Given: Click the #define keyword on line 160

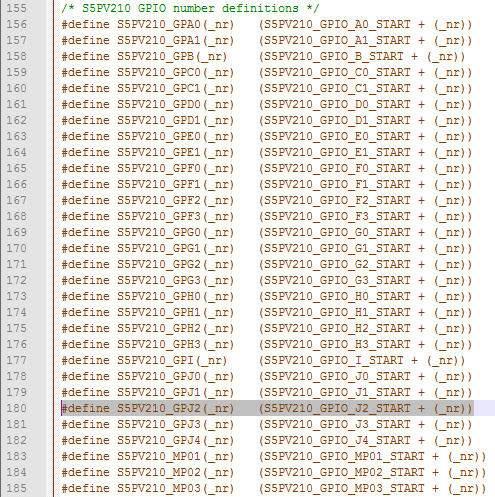Looking at the screenshot, I should pyautogui.click(x=85, y=88).
